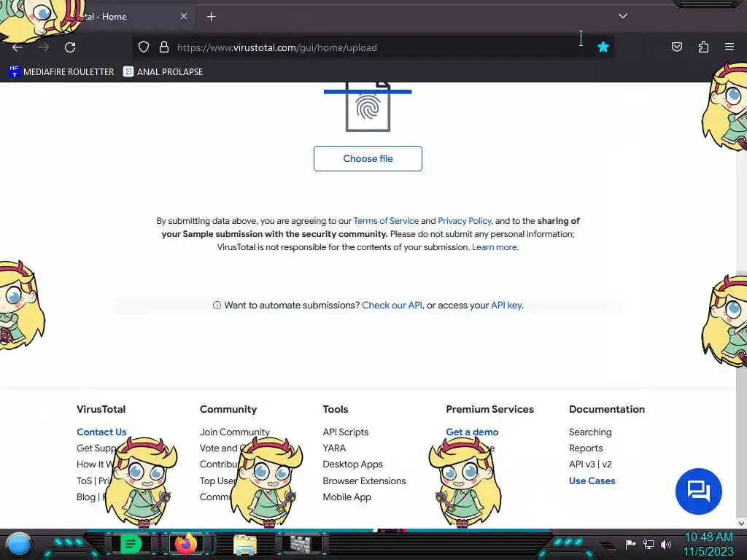
Task: Follow the Learn more link
Action: (494, 247)
